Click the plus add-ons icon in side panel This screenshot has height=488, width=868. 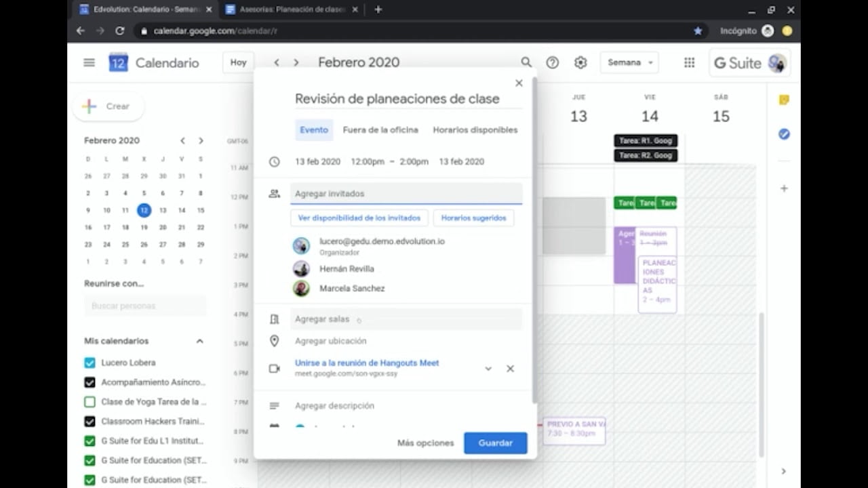(784, 188)
